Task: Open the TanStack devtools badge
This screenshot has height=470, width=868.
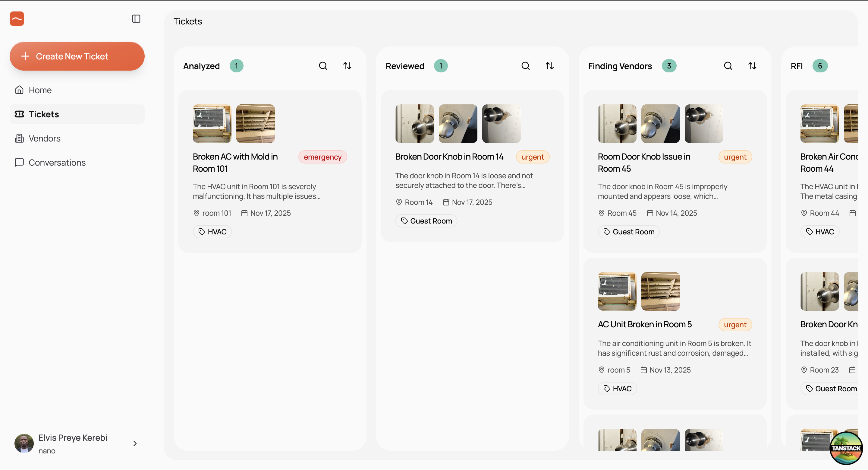Action: click(846, 447)
